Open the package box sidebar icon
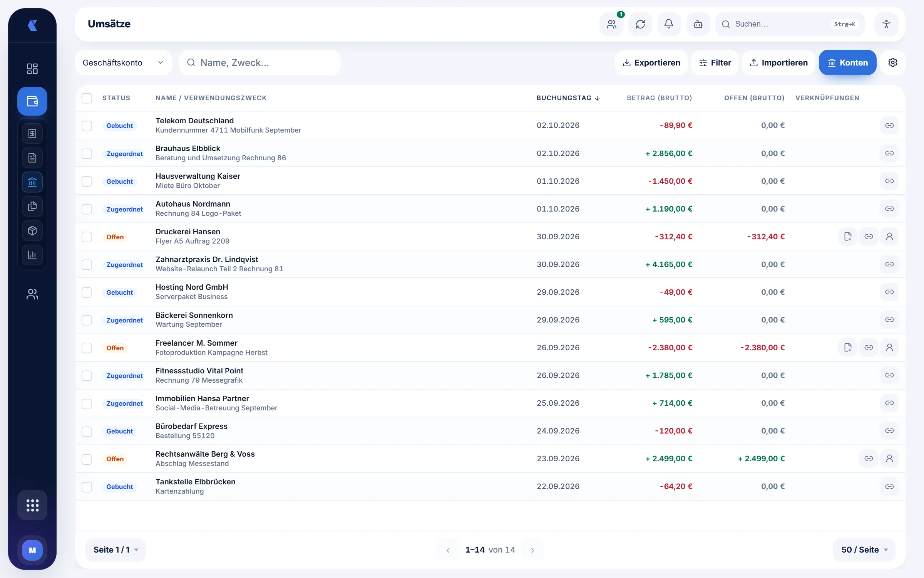Image resolution: width=924 pixels, height=578 pixels. [32, 231]
